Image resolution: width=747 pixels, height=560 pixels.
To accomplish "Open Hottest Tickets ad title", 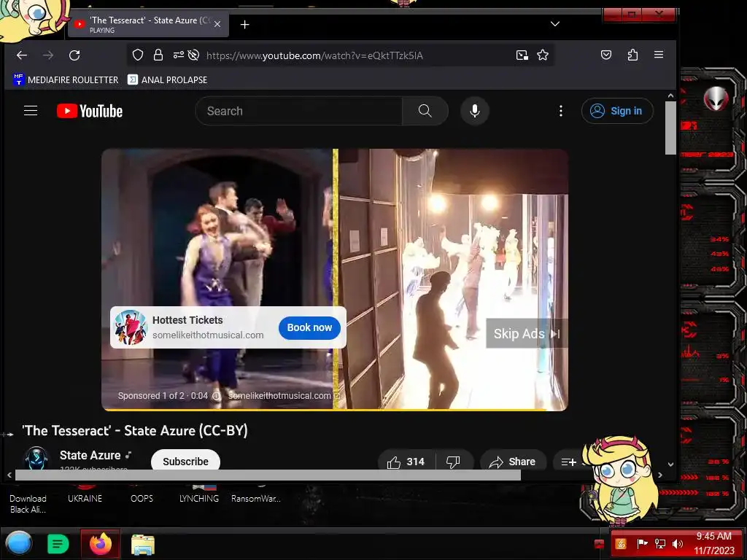I will (x=187, y=320).
